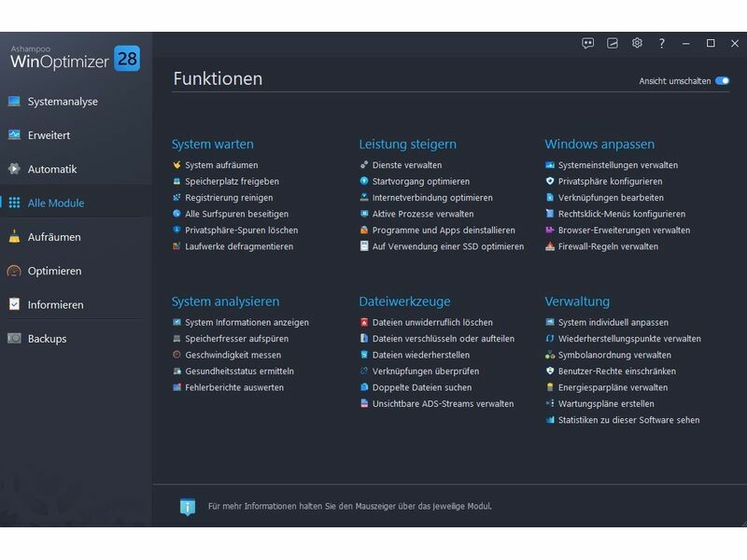
Task: Click the WinOptimizer 28 logo
Action: point(75,59)
